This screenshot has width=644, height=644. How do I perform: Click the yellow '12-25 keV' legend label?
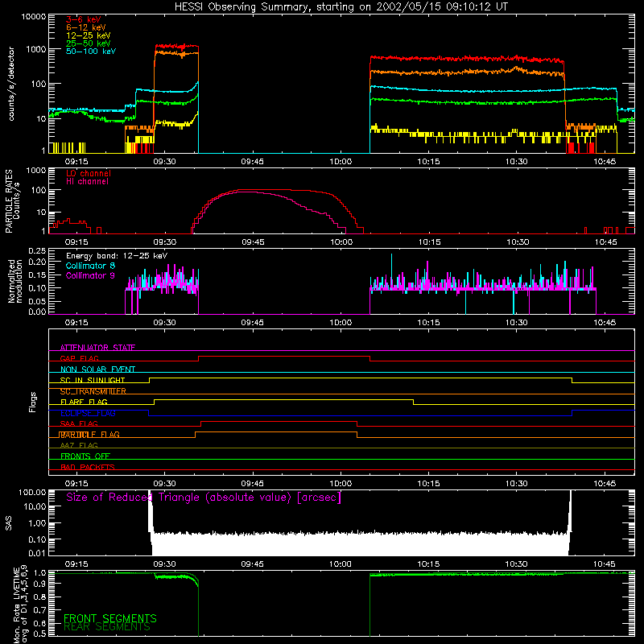[x=89, y=35]
